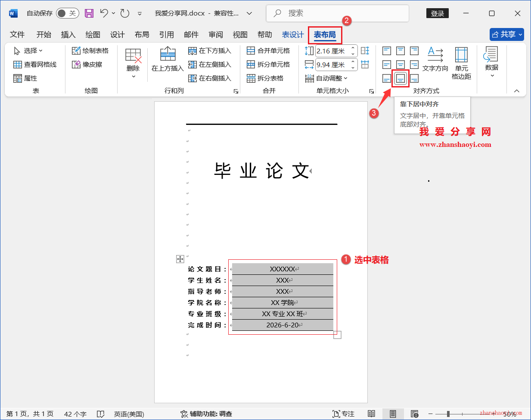Click distribute rows icon
This screenshot has width=531, height=420.
(365, 51)
